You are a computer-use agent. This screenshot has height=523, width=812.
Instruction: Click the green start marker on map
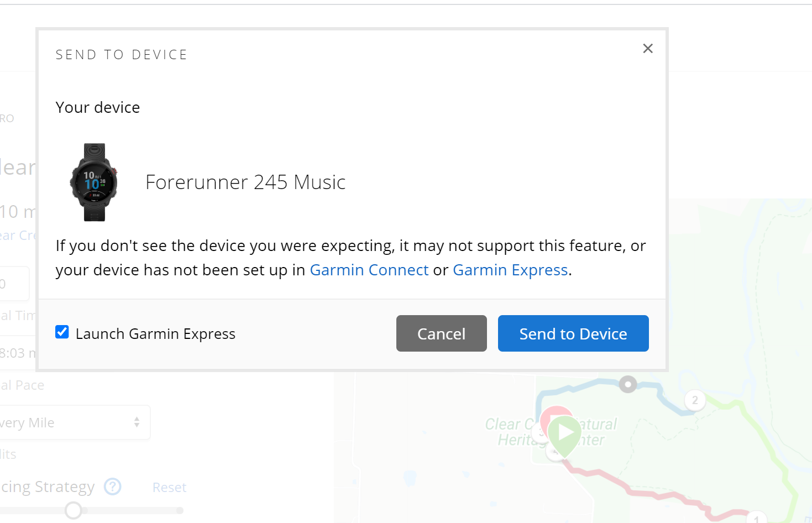click(x=565, y=436)
